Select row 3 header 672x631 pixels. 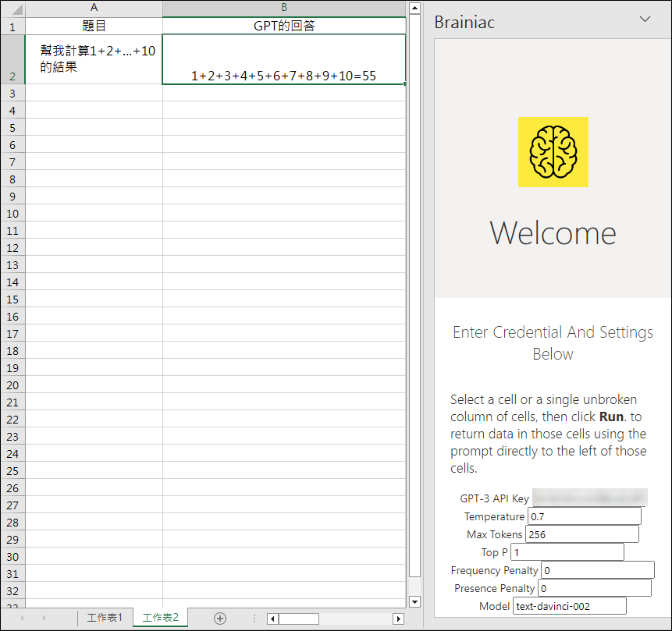click(x=12, y=93)
